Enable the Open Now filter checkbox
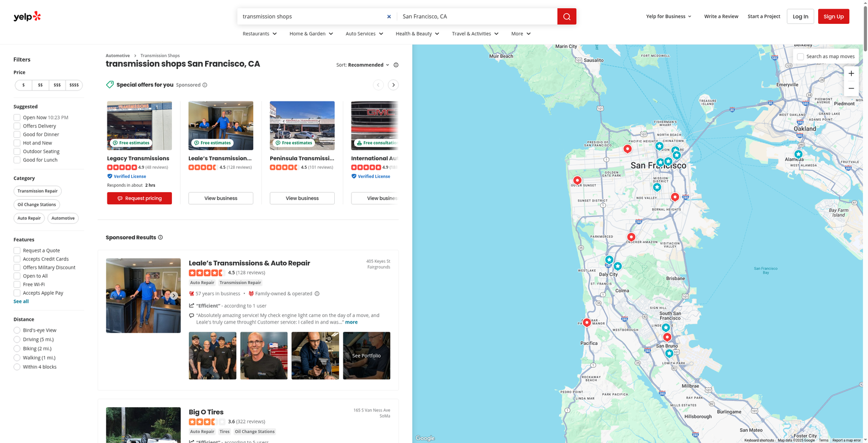This screenshot has height=443, width=868. [17, 117]
